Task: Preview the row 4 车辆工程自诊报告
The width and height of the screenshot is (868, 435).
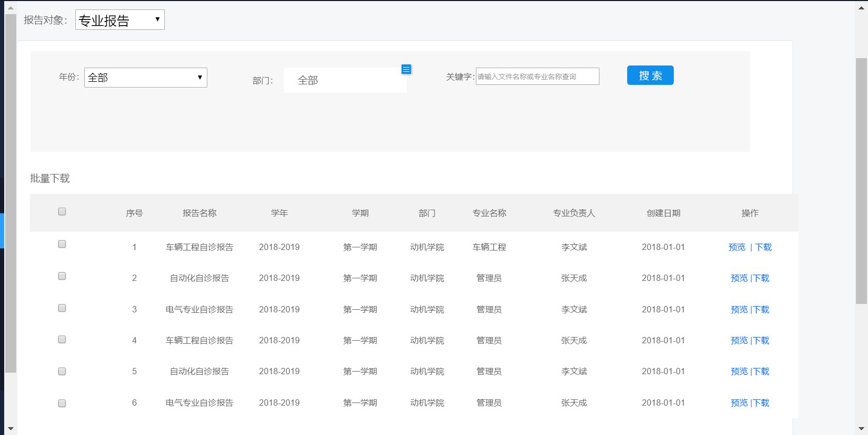Action: (739, 341)
